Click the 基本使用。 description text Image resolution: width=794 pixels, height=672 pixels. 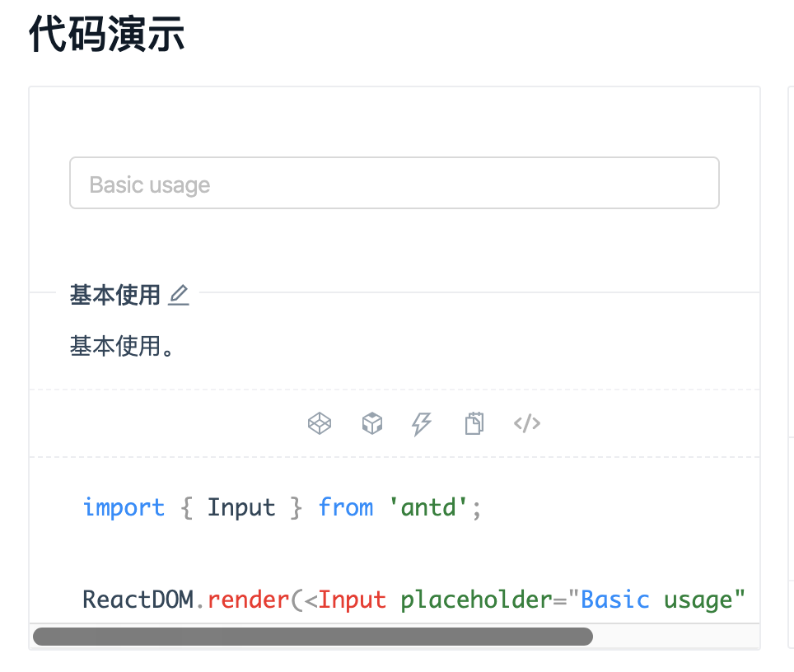click(x=122, y=346)
